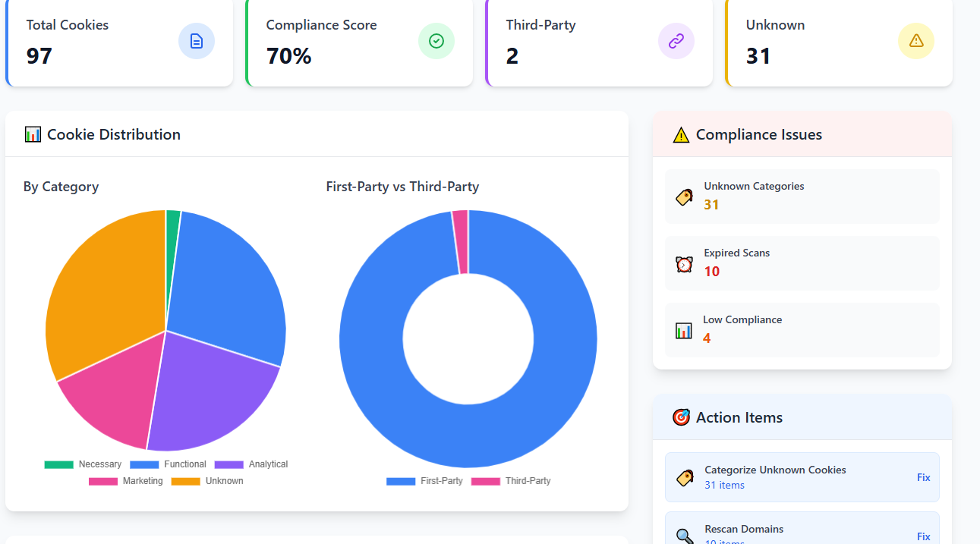Click the warning icon on Unknown card
The height and width of the screenshot is (544, 980).
[x=916, y=41]
